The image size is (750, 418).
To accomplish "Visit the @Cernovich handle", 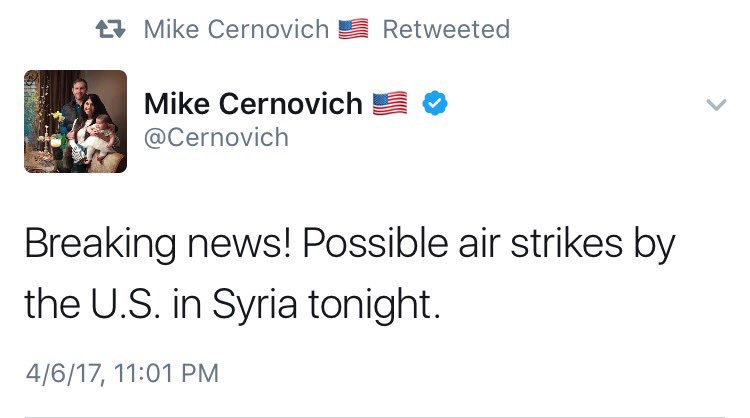I will click(216, 138).
